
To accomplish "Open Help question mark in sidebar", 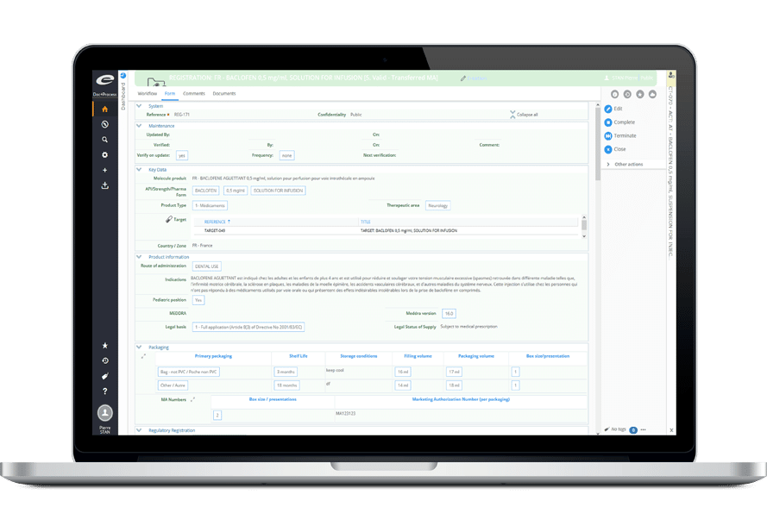I will [x=104, y=391].
